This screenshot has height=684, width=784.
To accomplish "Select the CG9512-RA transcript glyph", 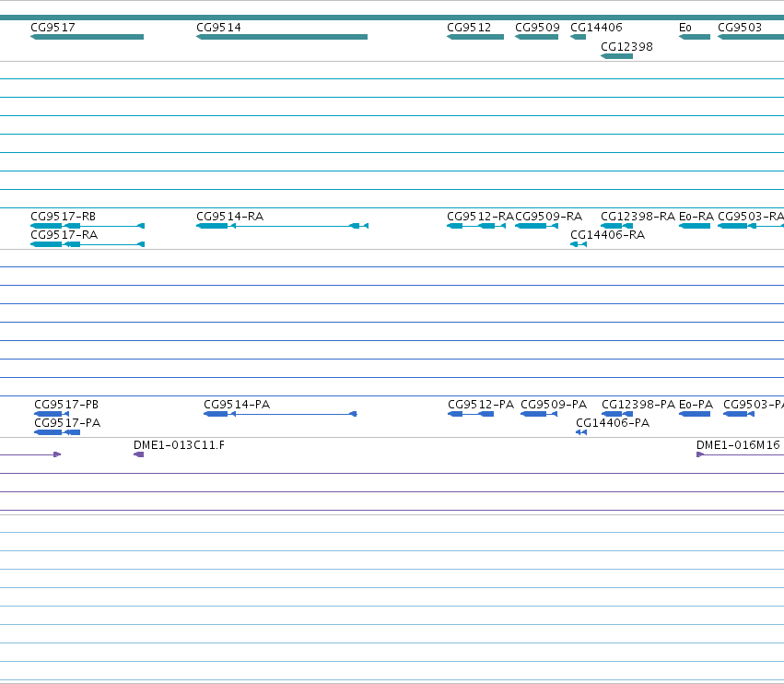I will (476, 226).
